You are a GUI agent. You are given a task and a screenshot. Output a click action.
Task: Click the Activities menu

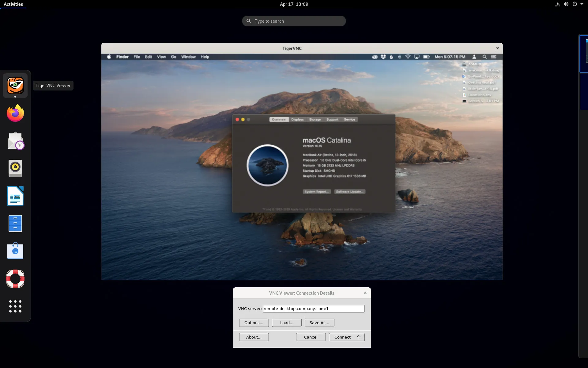coord(13,4)
